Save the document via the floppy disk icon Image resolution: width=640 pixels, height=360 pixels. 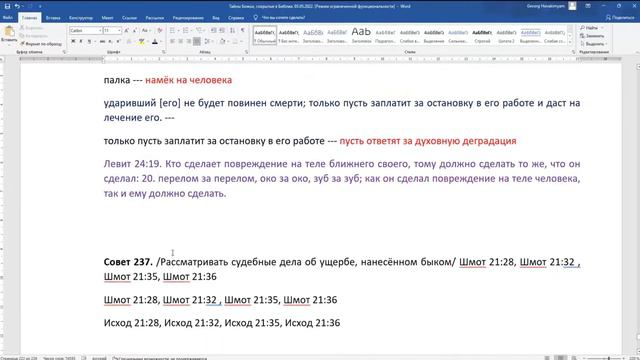[7, 6]
